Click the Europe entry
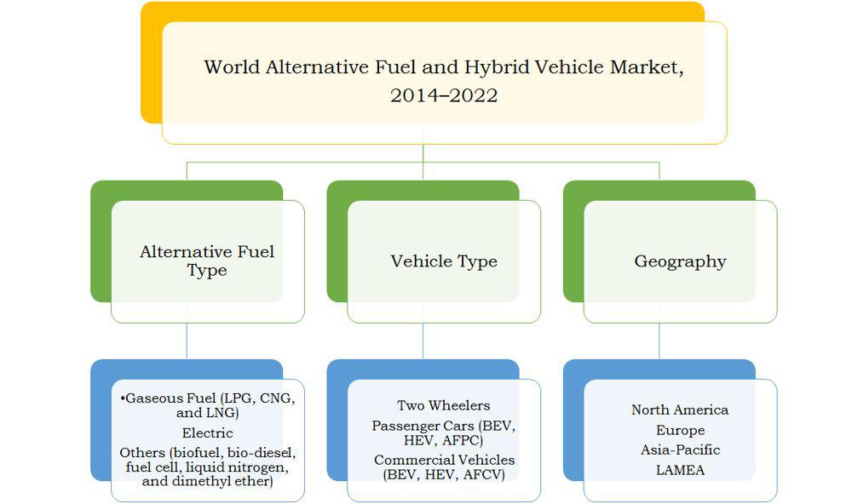Image resolution: width=846 pixels, height=504 pixels. tap(681, 430)
